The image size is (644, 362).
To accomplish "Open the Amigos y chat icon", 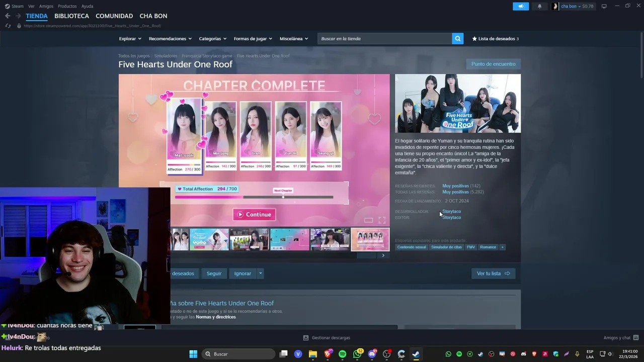I will [x=636, y=338].
